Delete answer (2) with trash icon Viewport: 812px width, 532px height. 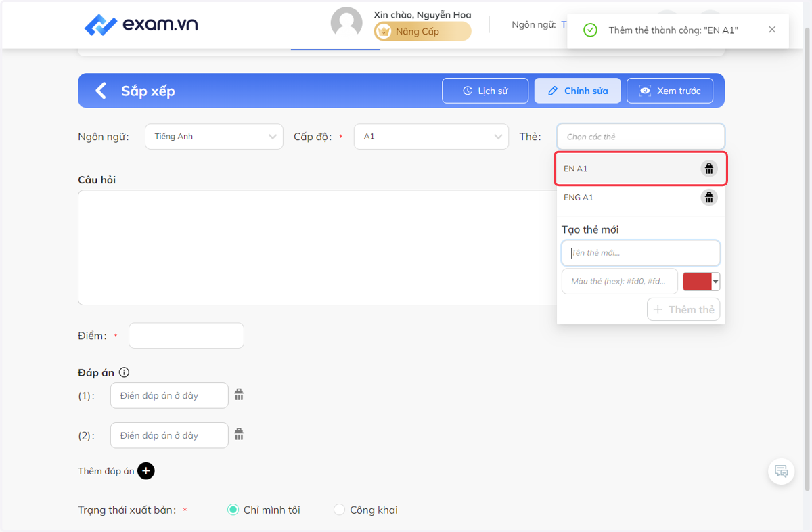point(239,435)
